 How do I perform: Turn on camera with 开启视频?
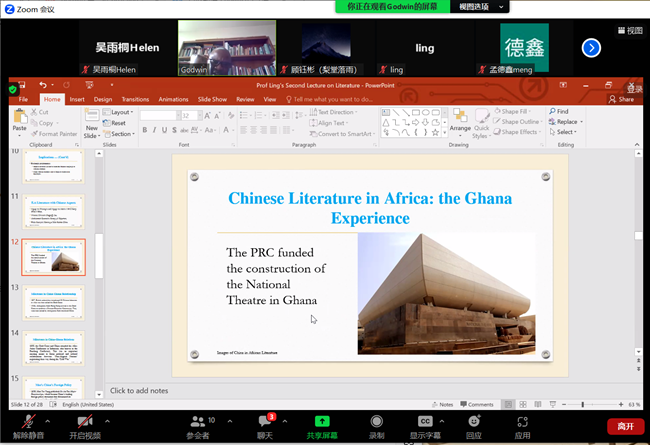click(85, 424)
